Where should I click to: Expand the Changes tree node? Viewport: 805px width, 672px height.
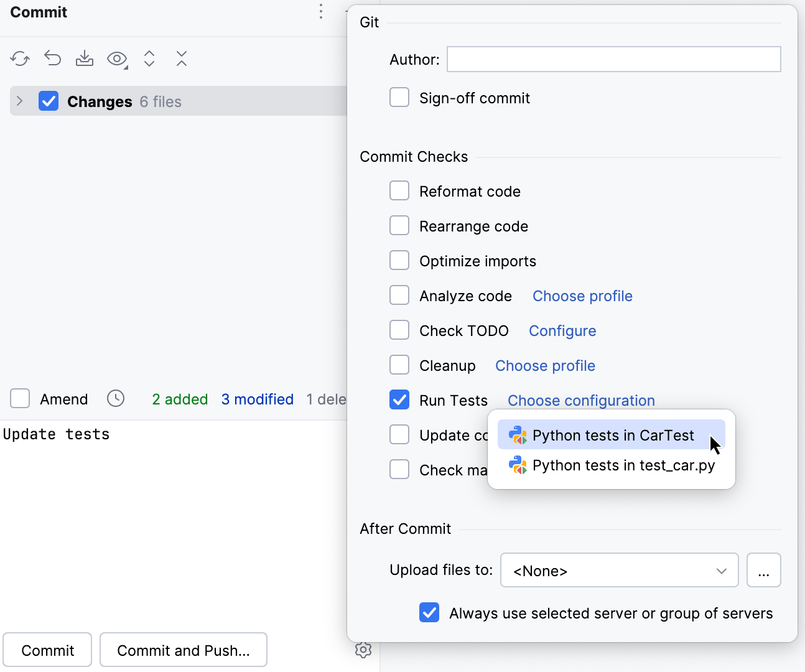[x=19, y=101]
